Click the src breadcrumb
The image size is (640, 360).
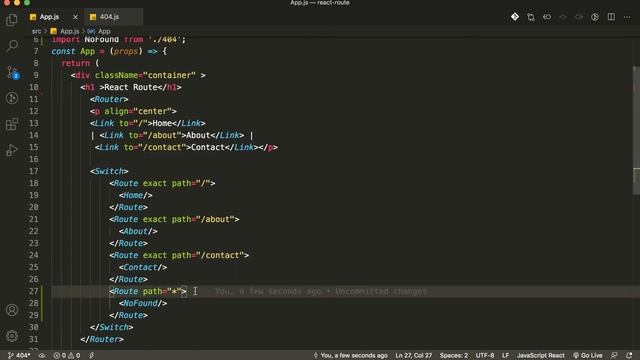pos(36,31)
